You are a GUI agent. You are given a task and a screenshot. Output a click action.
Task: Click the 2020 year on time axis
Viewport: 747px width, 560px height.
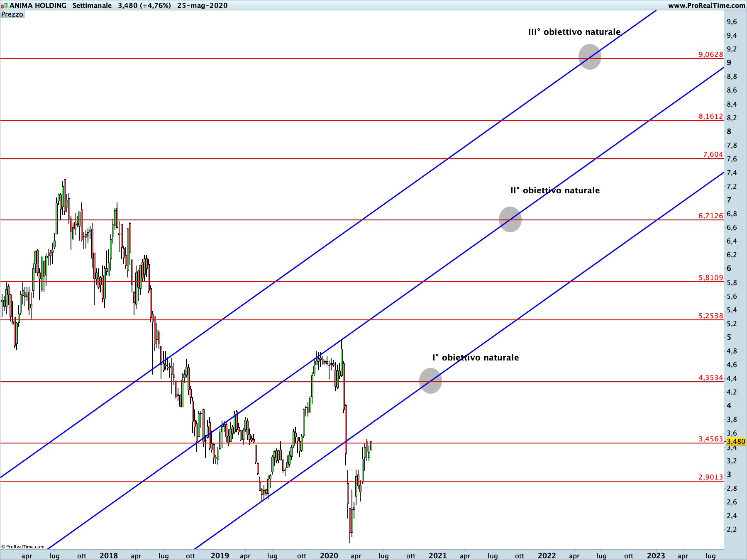(x=329, y=556)
